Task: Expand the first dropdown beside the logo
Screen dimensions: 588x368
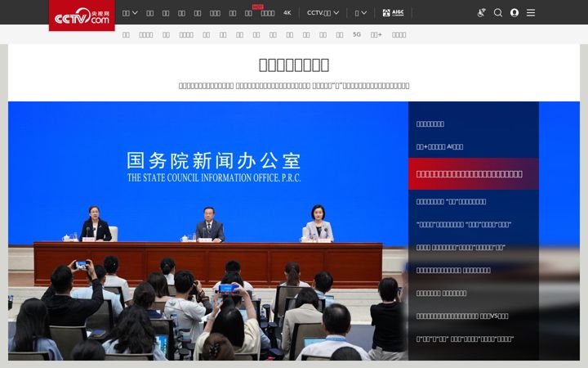Action: pos(130,13)
